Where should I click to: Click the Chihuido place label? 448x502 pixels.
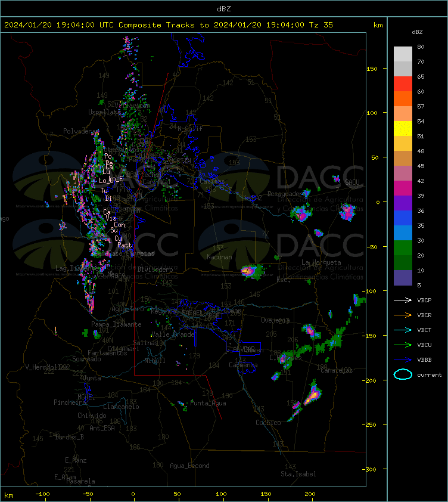(x=92, y=415)
